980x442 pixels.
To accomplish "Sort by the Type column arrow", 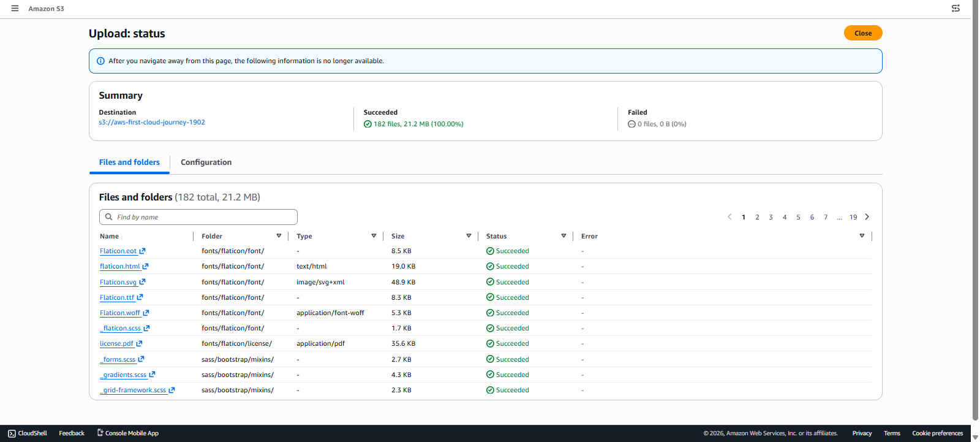I will 374,236.
